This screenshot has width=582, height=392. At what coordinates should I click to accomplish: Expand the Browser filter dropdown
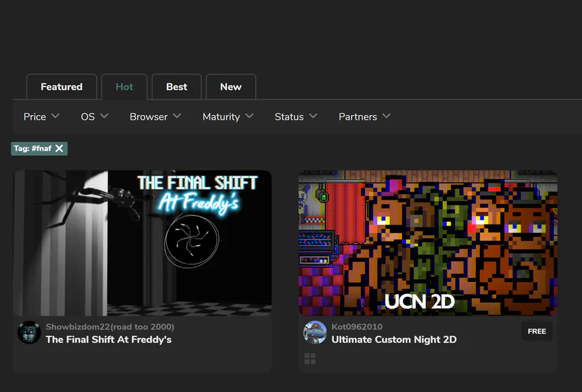pos(155,116)
